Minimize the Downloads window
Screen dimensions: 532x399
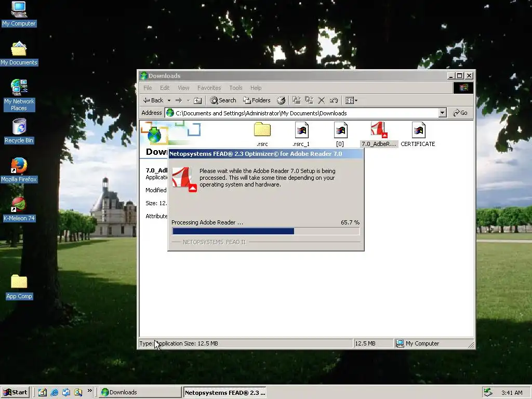click(451, 76)
